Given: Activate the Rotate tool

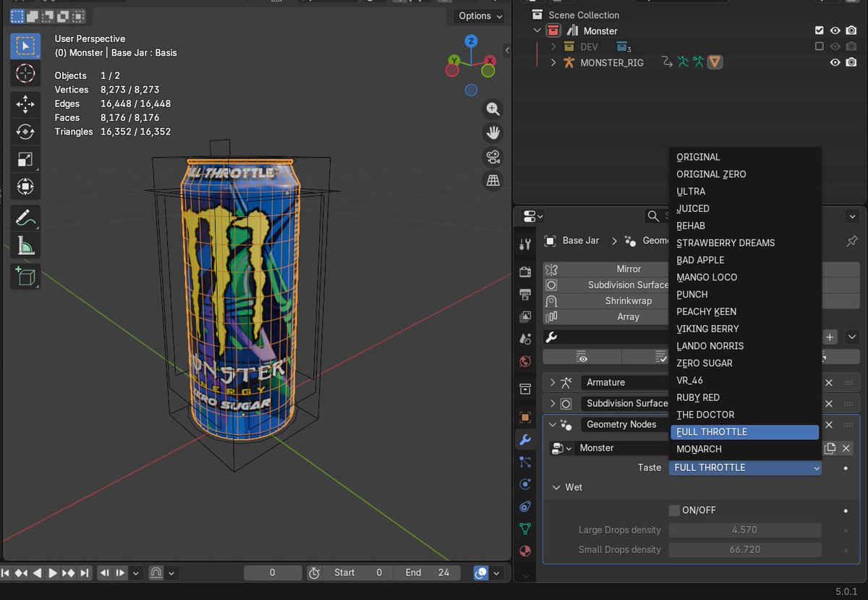Looking at the screenshot, I should click(x=25, y=132).
